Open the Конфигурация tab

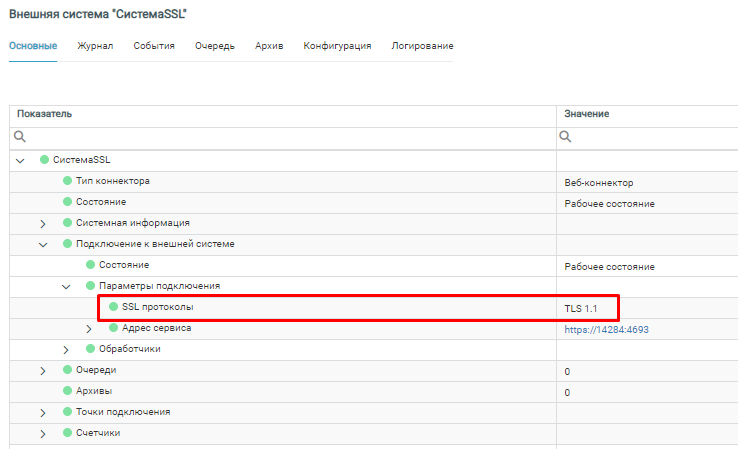coord(337,46)
